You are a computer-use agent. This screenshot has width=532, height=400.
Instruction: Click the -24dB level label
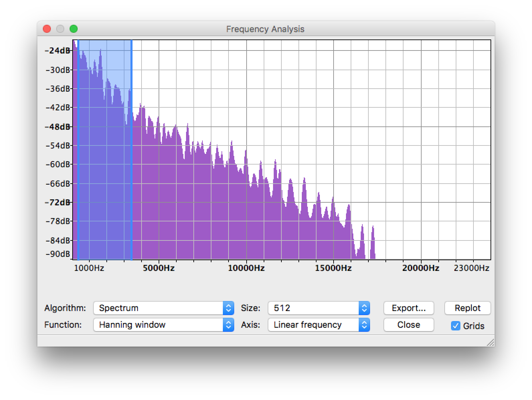pyautogui.click(x=57, y=51)
